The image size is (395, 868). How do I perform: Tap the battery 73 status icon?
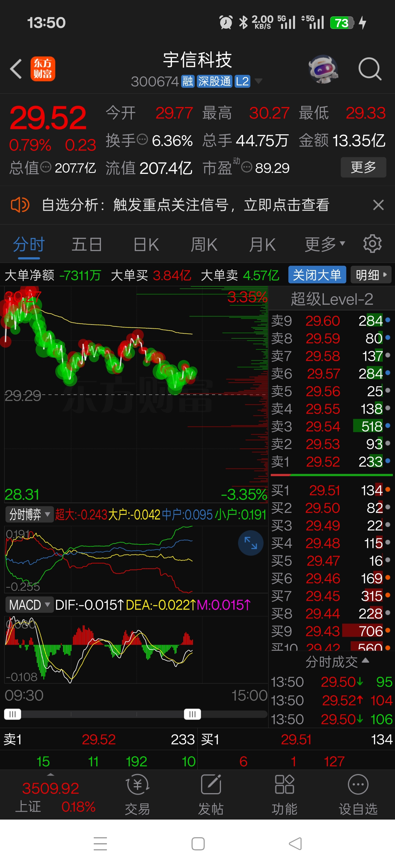click(x=342, y=23)
